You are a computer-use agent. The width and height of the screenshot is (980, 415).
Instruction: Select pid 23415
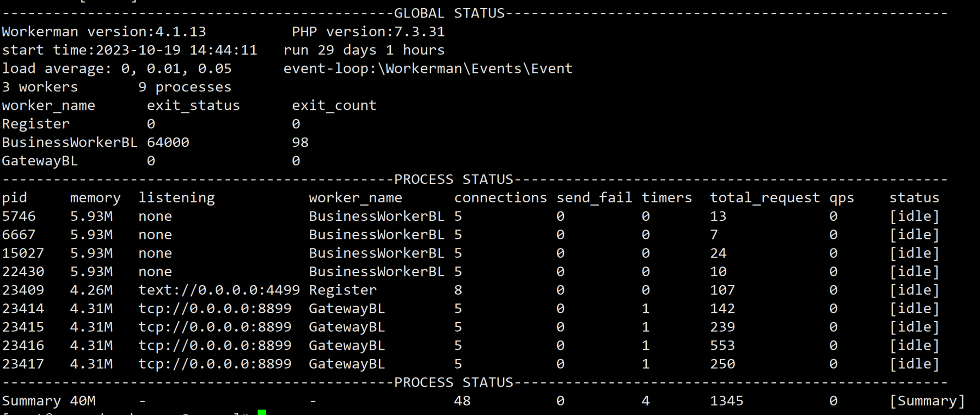pos(23,327)
